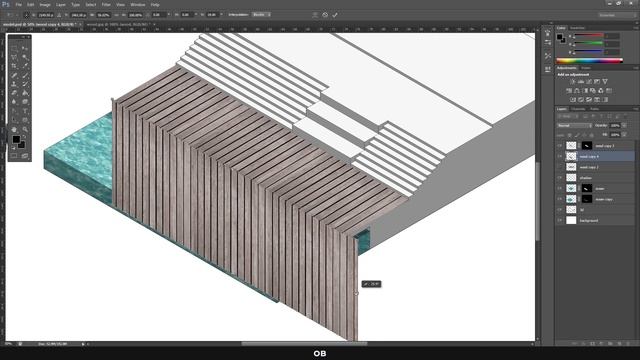This screenshot has width=640, height=360.
Task: Commit the transform with the checkmark
Action: [x=335, y=15]
